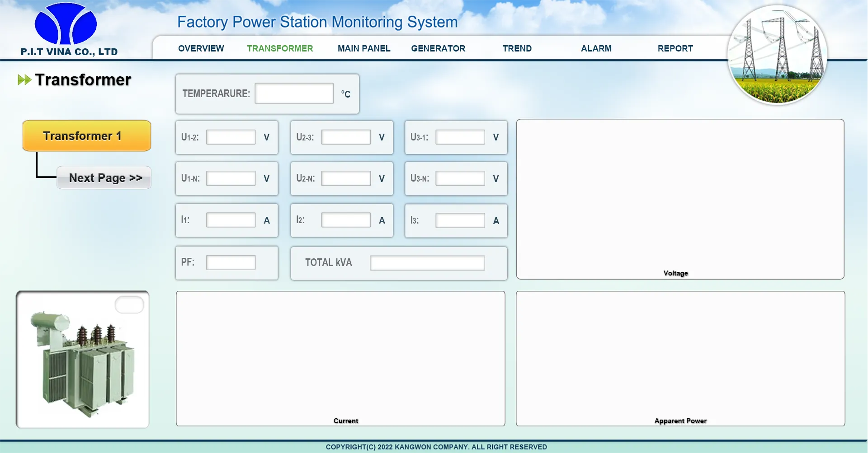This screenshot has height=453, width=868.
Task: Click the Apparent Power chart area
Action: pos(680,359)
